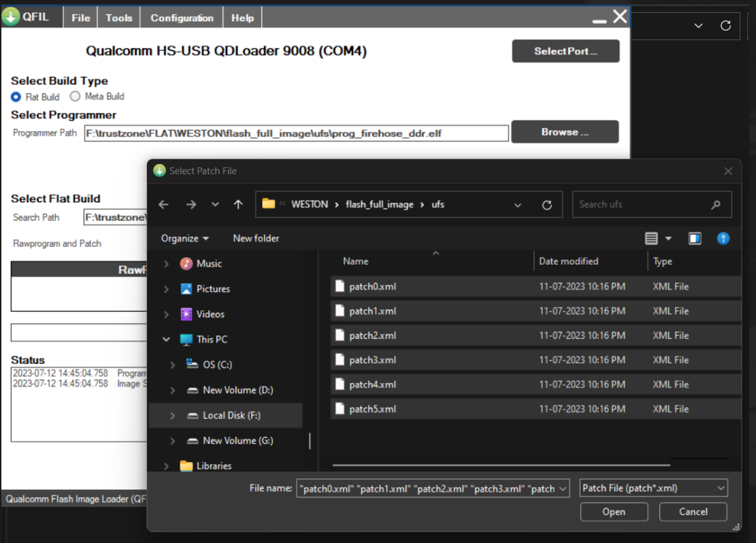This screenshot has height=543, width=756.
Task: Change the file view layout icon
Action: 651,238
